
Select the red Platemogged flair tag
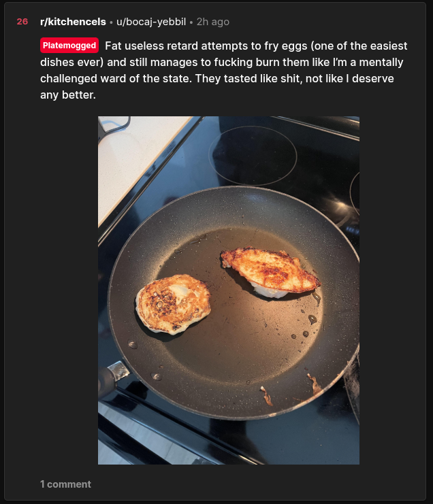coord(69,46)
